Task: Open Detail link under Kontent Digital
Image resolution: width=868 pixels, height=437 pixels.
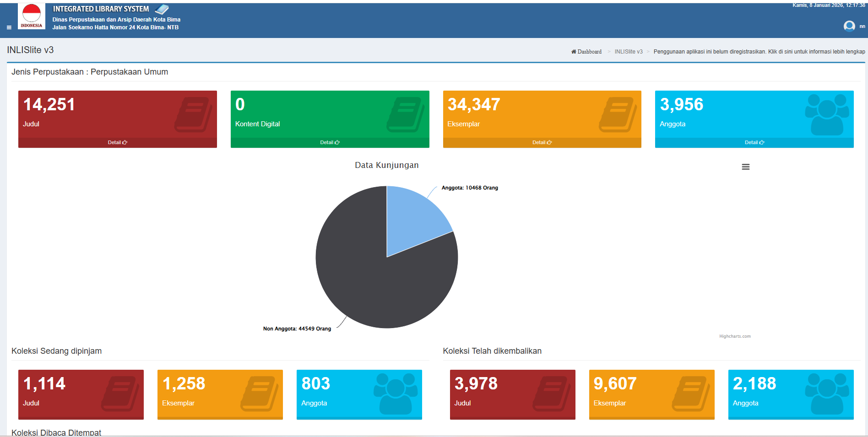Action: tap(330, 143)
